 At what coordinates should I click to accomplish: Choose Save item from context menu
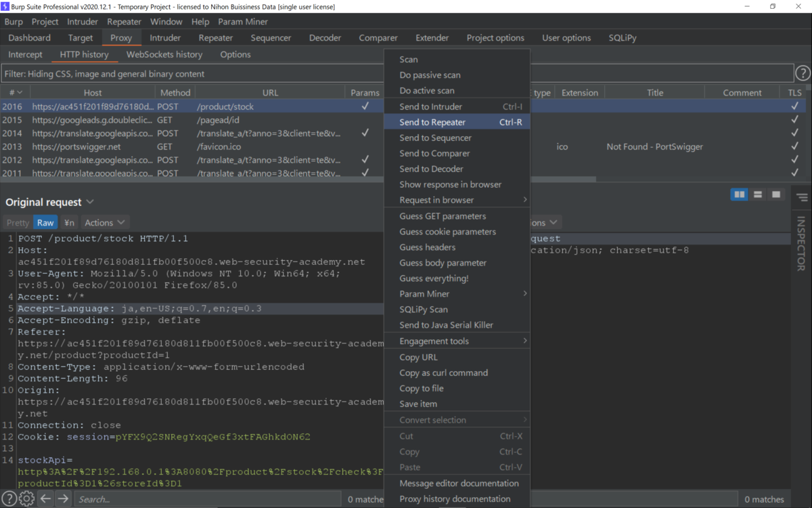(x=457, y=404)
